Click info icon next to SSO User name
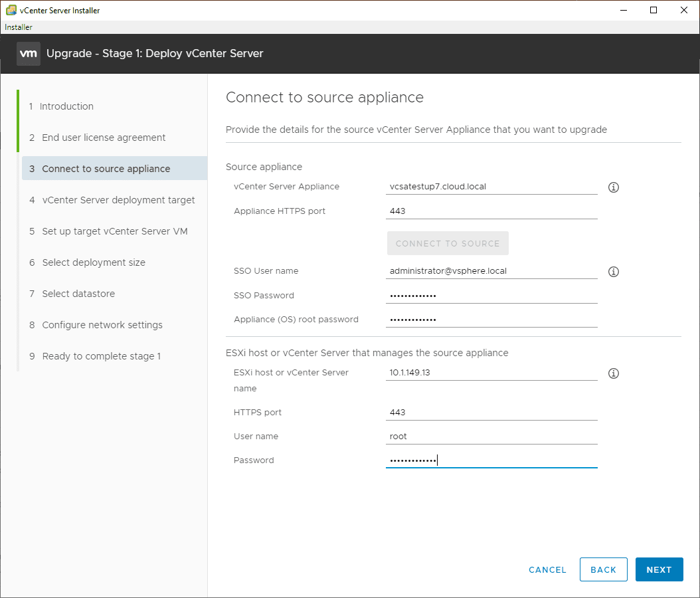The image size is (700, 598). [x=614, y=272]
